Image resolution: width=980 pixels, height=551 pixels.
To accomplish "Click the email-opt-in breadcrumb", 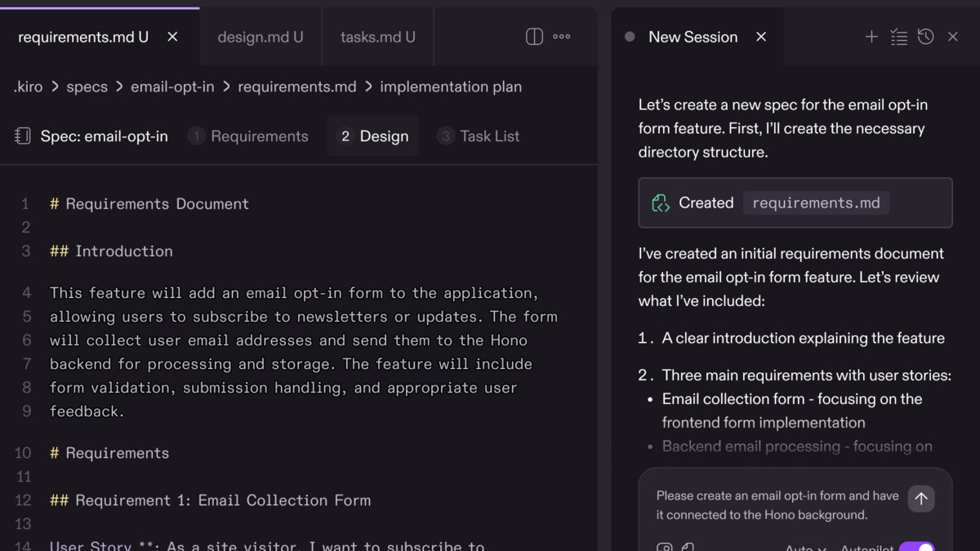I will [x=172, y=87].
